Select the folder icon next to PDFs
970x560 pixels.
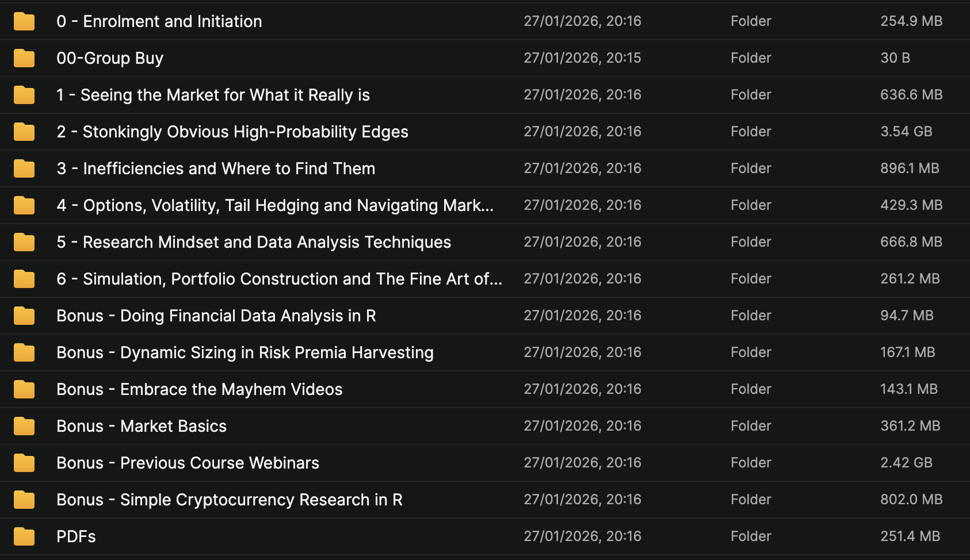click(x=24, y=536)
